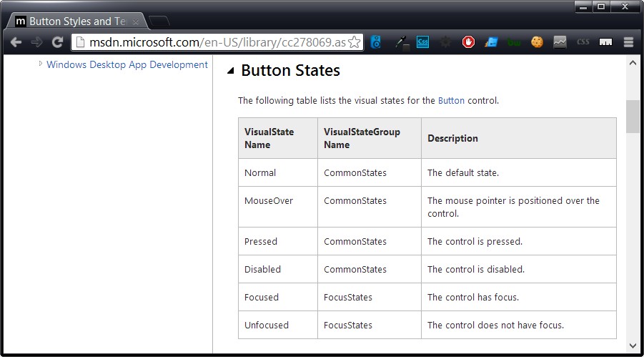
Task: Click the vertical scrollbar thumb
Action: coord(633,117)
